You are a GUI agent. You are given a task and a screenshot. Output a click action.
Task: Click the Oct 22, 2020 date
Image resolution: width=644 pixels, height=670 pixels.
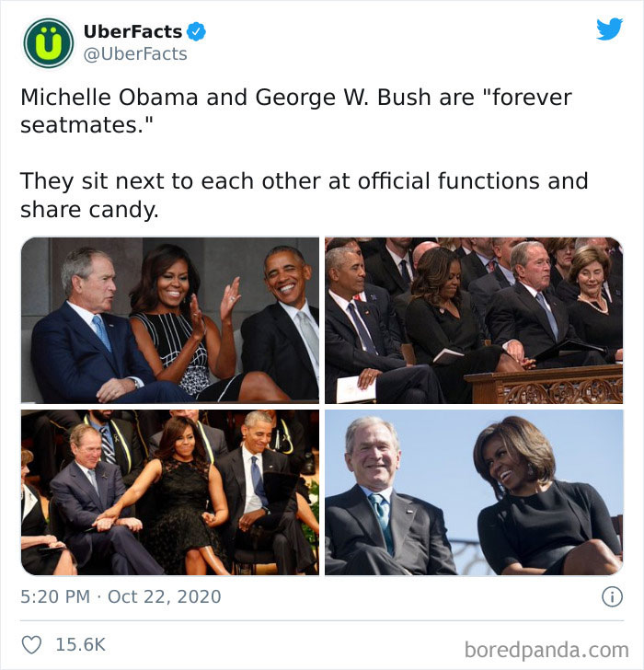[x=165, y=596]
